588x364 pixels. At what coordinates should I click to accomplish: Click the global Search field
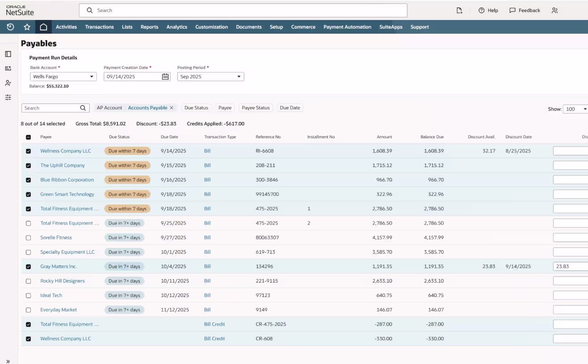[x=243, y=10]
